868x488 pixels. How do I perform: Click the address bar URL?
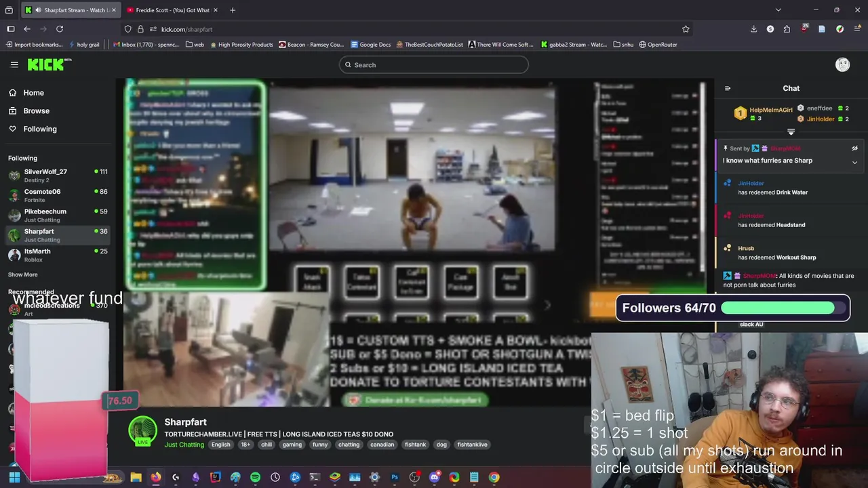[x=186, y=29]
